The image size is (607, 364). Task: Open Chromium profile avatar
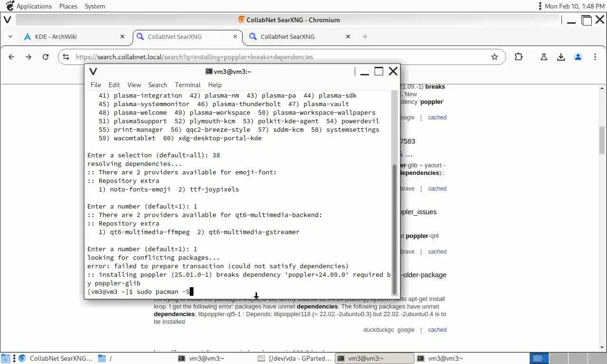578,57
